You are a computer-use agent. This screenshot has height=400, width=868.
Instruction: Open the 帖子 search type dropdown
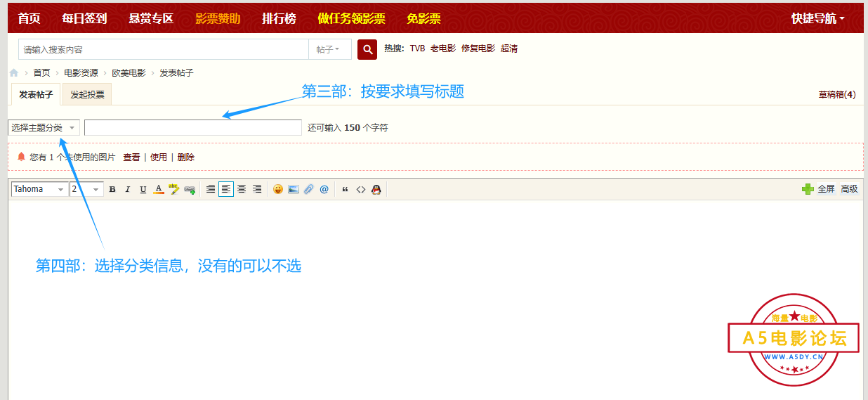pos(328,49)
